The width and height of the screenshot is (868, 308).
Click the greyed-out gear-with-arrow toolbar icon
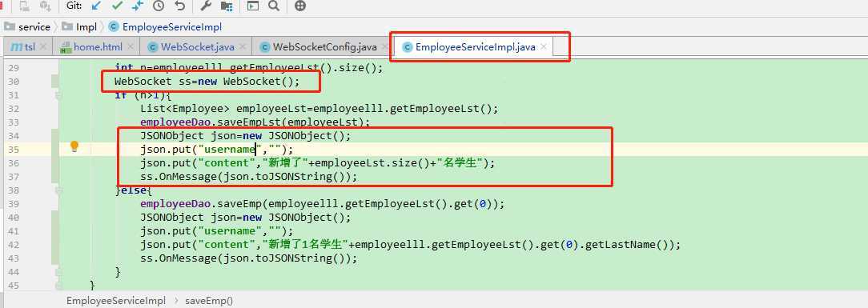(46, 6)
